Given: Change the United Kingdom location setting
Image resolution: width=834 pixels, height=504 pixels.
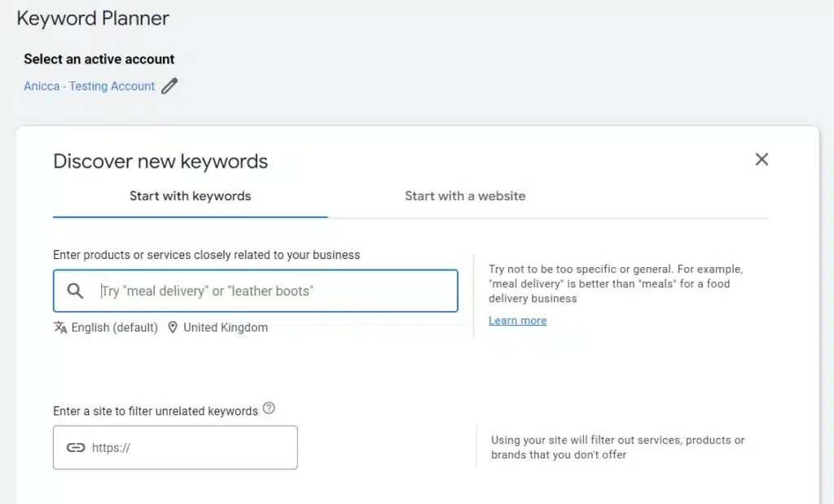Looking at the screenshot, I should click(226, 327).
